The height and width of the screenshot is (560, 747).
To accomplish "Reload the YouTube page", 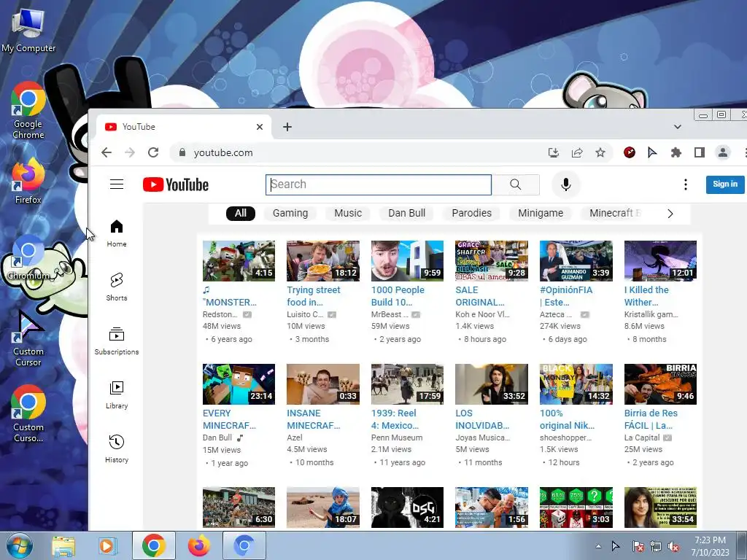I will click(x=153, y=152).
